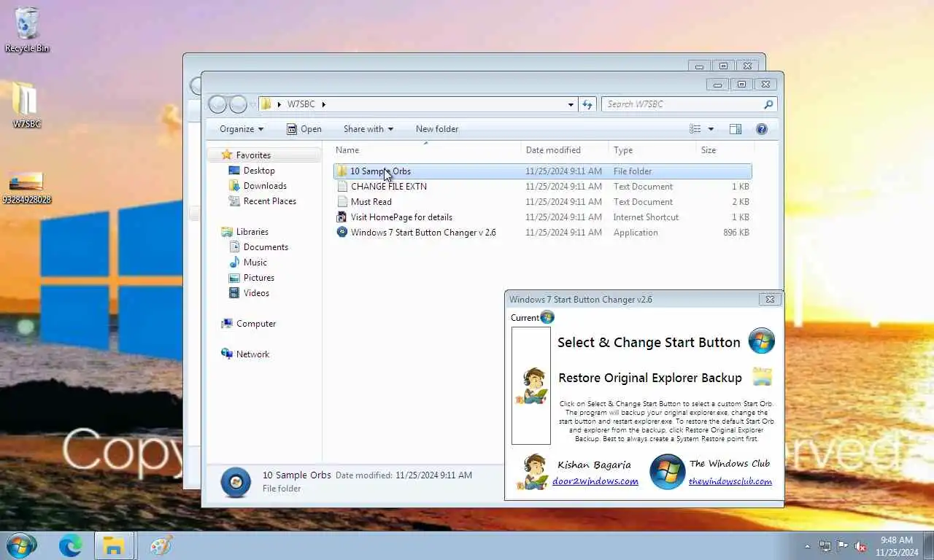Click Restore Original Explorer Backup text
The width and height of the screenshot is (934, 560).
coord(650,378)
